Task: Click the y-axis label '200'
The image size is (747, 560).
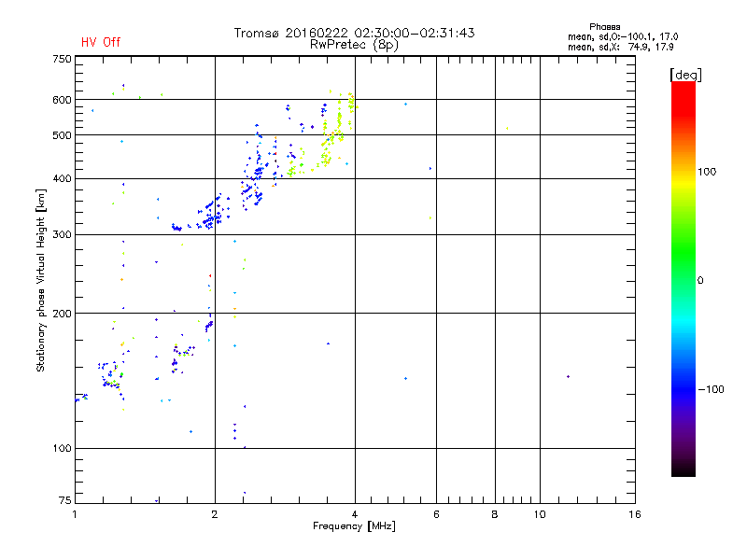Action: click(x=62, y=314)
